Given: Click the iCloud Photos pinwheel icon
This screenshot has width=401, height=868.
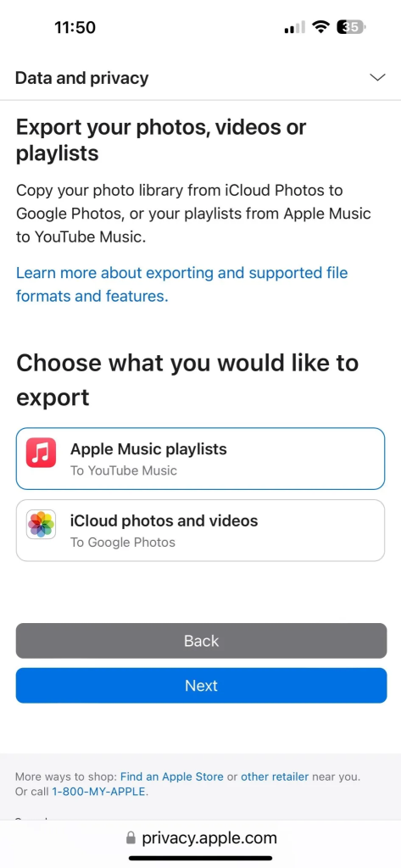Looking at the screenshot, I should tap(41, 524).
